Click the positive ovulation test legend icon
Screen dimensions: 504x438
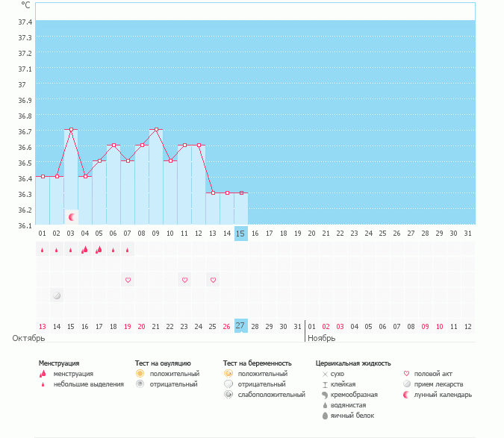pos(140,373)
